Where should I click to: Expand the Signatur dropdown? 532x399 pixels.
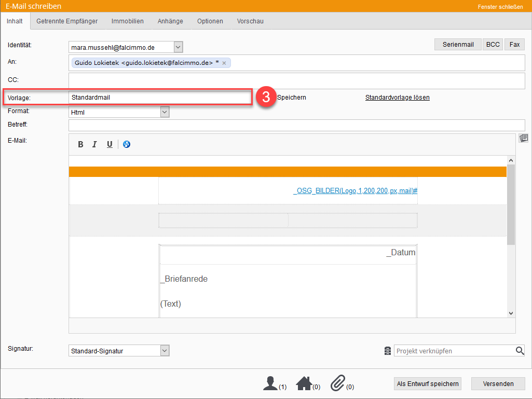165,351
